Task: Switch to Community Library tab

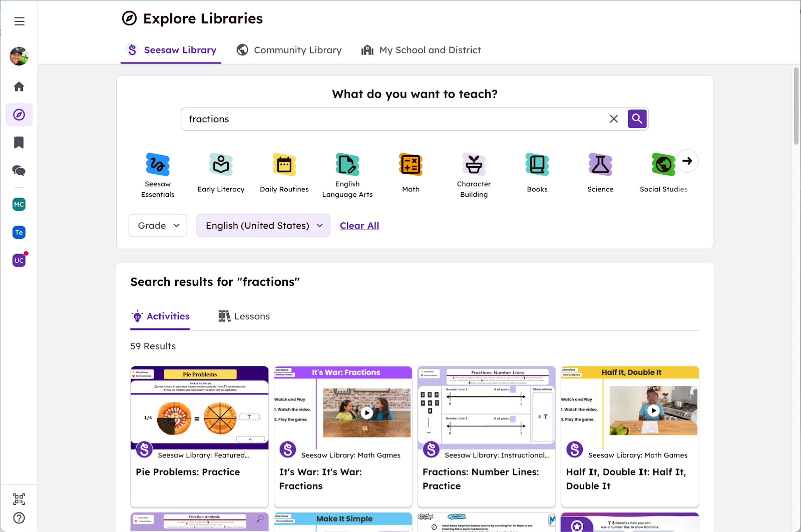Action: (x=289, y=50)
